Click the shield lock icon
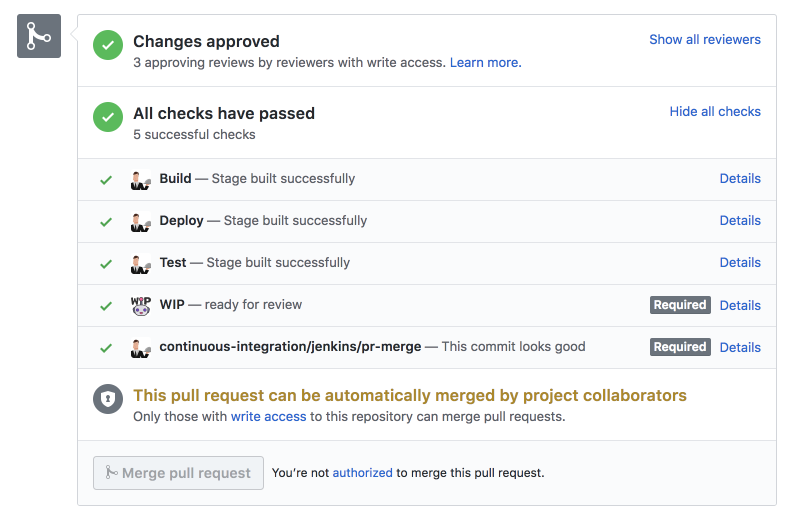 (x=108, y=399)
